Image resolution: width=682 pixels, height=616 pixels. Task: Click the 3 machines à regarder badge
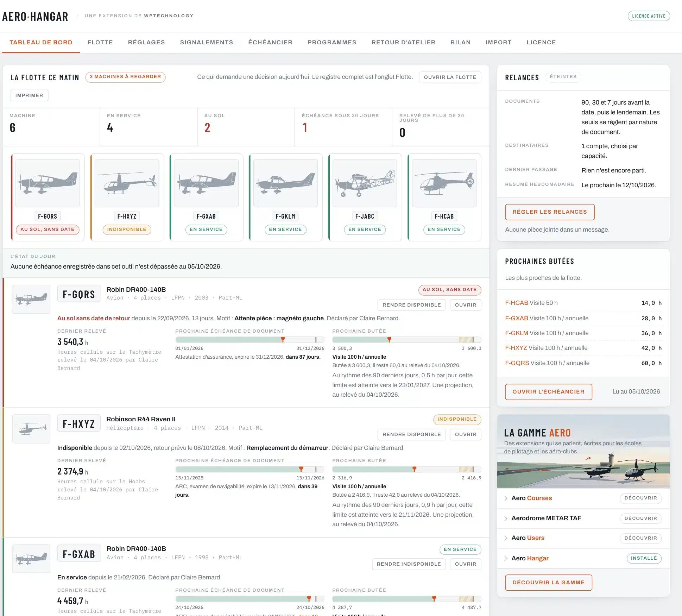coord(125,77)
